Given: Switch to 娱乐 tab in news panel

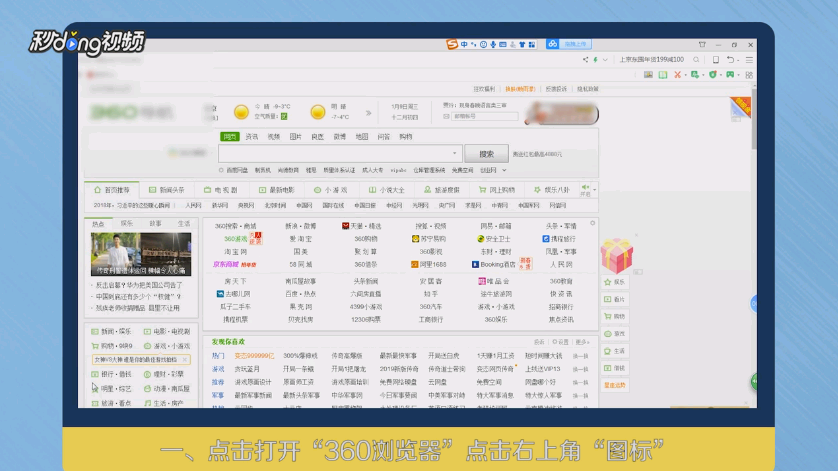Looking at the screenshot, I should (127, 223).
